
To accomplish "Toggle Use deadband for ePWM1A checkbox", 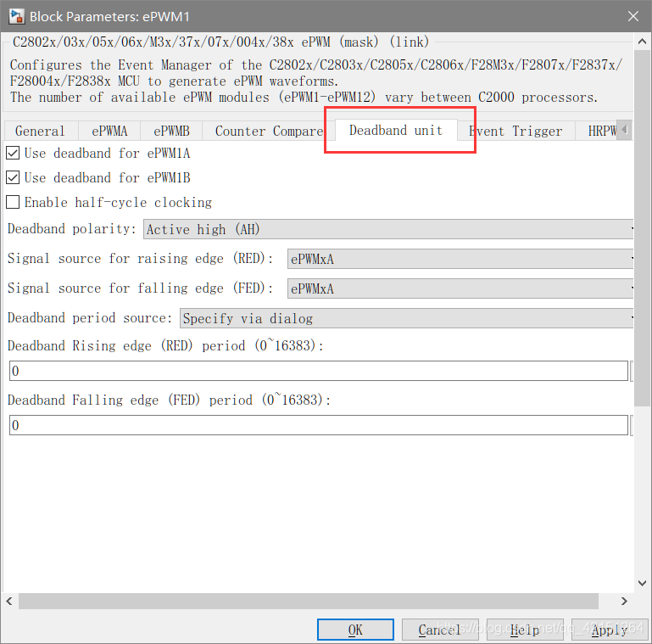I will [13, 153].
